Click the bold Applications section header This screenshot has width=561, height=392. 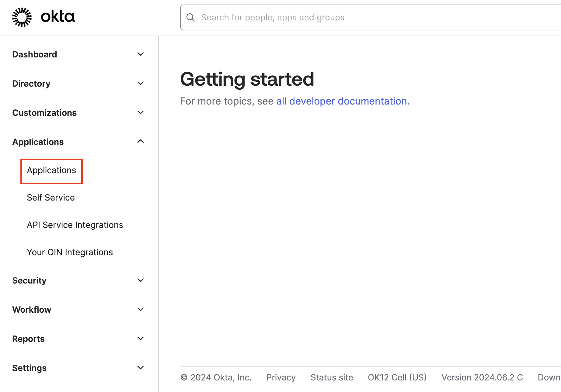pos(38,142)
